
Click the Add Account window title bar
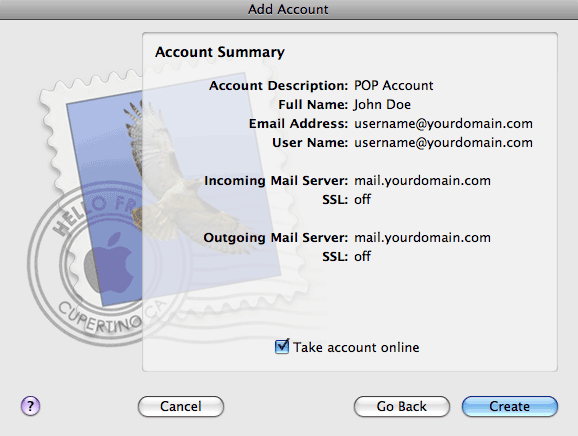coord(289,9)
